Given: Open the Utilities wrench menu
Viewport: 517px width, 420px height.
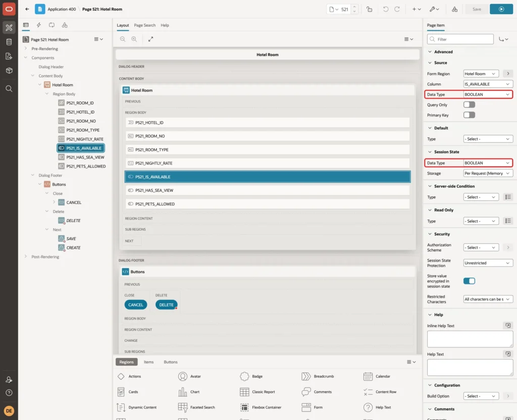Looking at the screenshot, I should click(434, 9).
